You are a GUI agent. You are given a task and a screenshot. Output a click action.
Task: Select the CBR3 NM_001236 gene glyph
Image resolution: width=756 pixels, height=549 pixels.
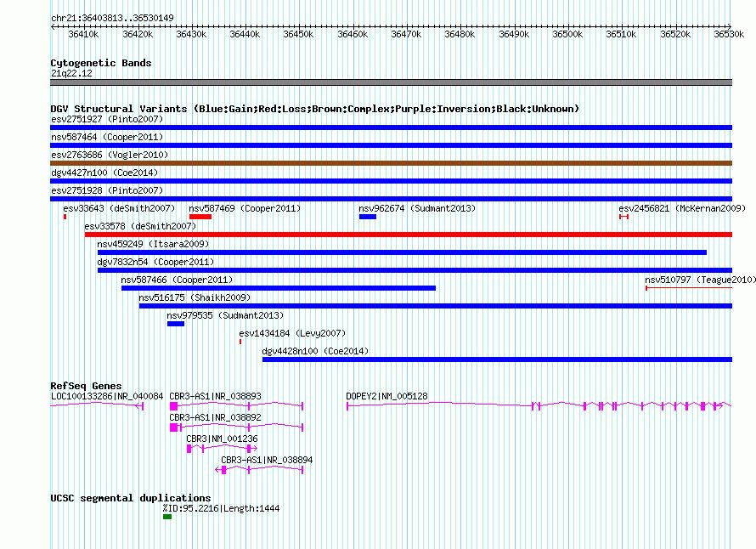click(x=222, y=449)
